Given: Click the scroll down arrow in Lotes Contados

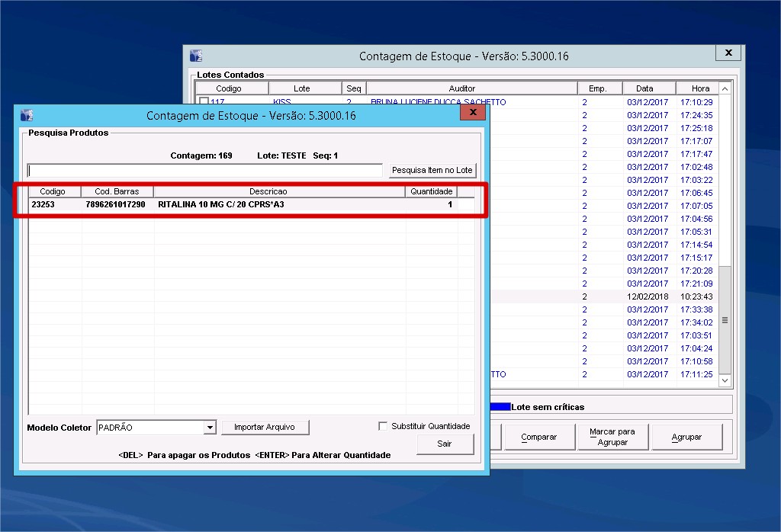Looking at the screenshot, I should [x=725, y=380].
